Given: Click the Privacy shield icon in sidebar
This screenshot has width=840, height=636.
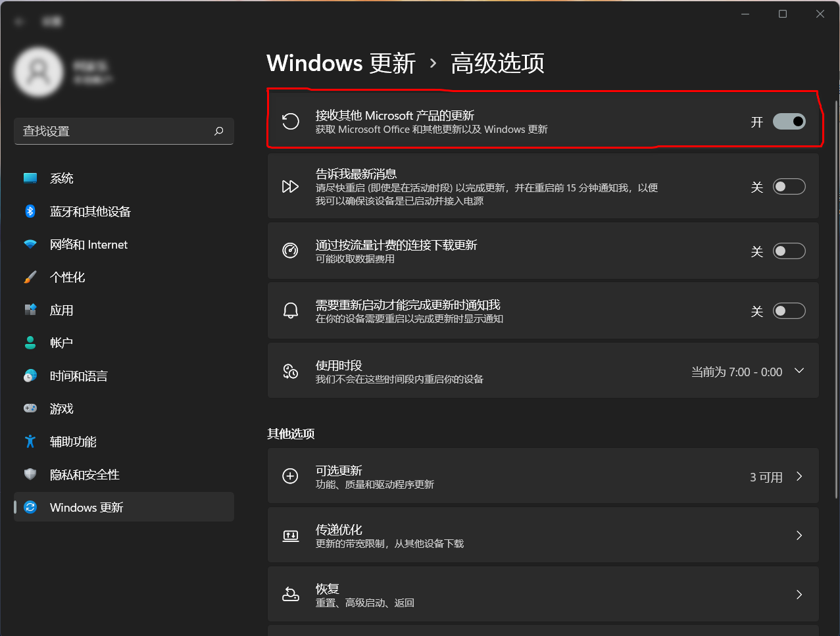Looking at the screenshot, I should click(x=30, y=474).
